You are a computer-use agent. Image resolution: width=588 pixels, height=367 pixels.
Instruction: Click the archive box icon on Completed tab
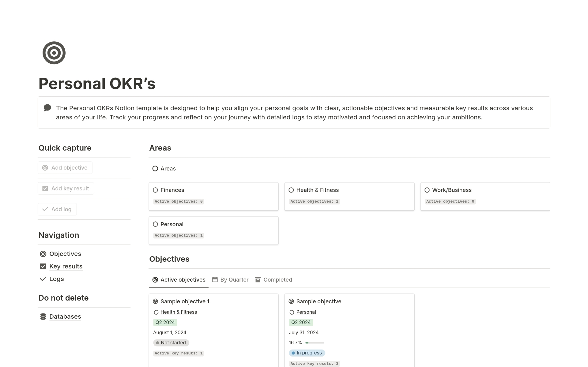tap(258, 280)
